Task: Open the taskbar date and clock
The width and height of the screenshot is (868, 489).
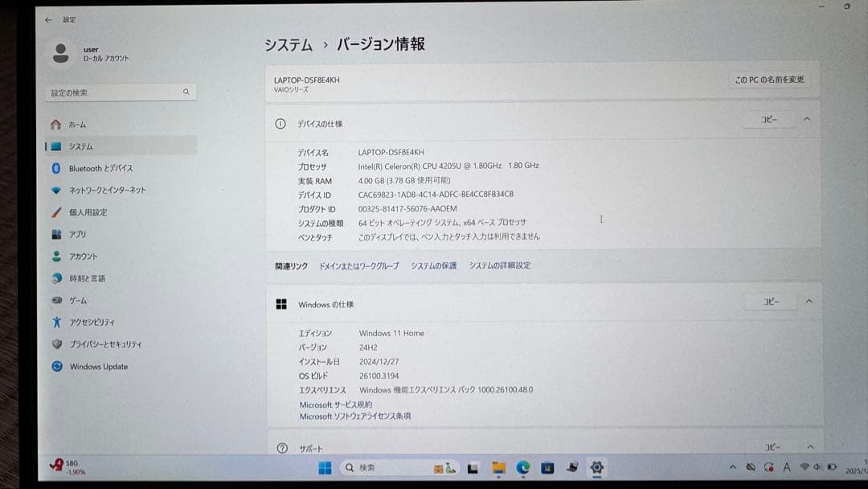Action: (857, 466)
